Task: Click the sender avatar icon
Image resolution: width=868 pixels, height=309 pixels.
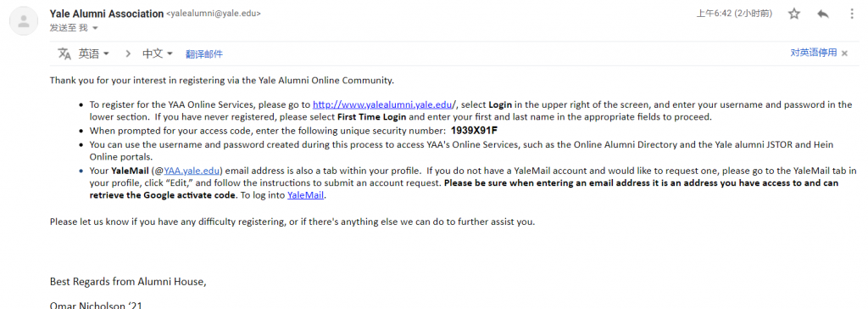Action: point(24,21)
